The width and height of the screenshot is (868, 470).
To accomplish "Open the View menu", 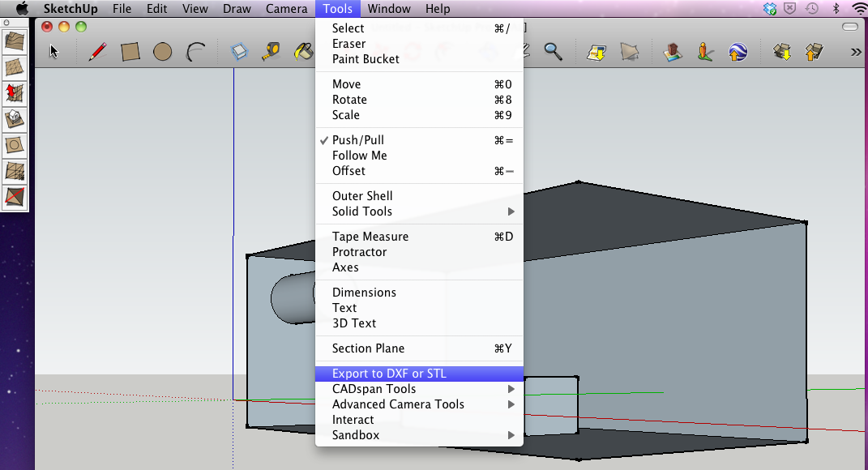I will pyautogui.click(x=195, y=9).
